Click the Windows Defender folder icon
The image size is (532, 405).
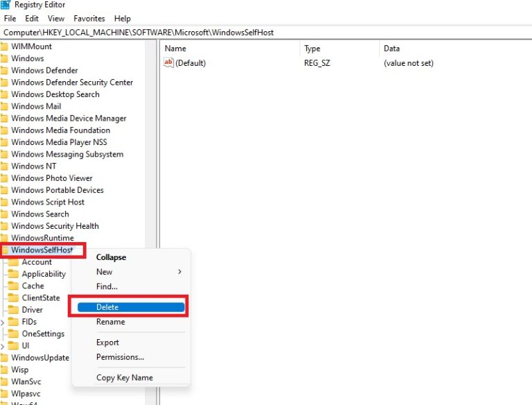pyautogui.click(x=4, y=70)
